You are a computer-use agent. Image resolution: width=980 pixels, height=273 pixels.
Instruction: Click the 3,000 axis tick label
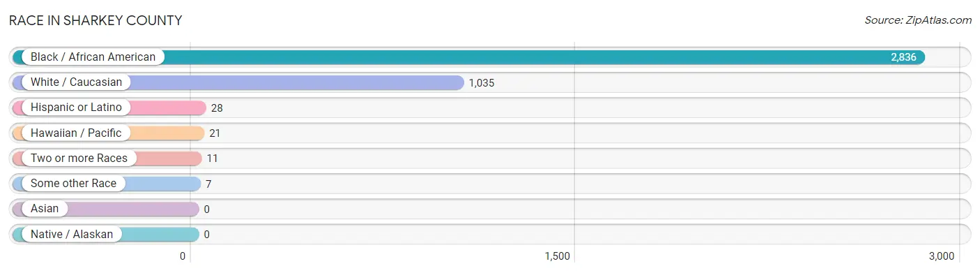(941, 256)
